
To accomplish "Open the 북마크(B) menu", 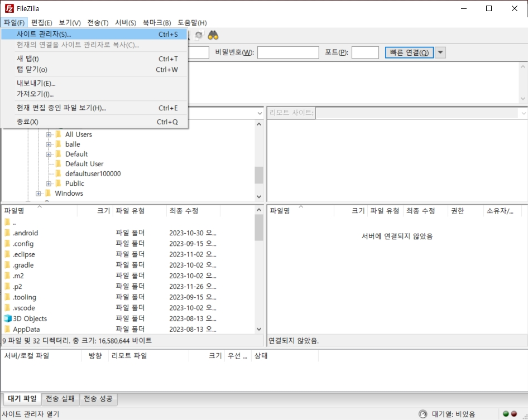I will 157,22.
